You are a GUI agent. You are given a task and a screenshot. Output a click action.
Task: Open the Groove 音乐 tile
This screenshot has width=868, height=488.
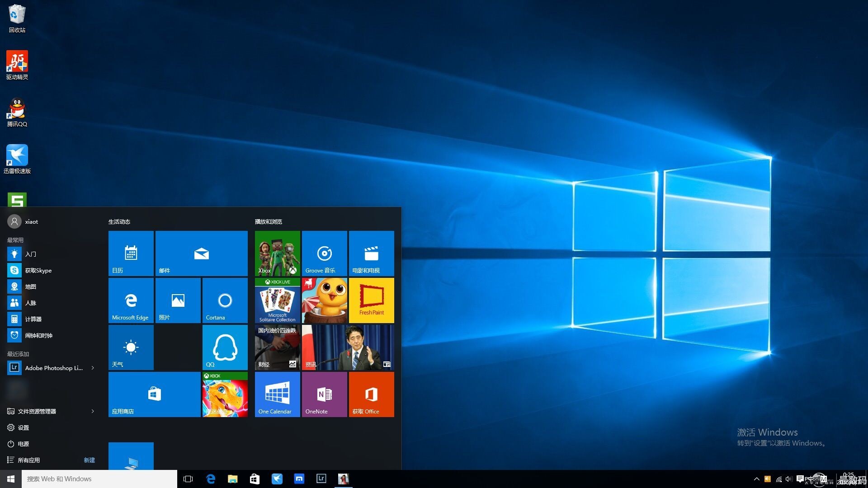point(324,253)
